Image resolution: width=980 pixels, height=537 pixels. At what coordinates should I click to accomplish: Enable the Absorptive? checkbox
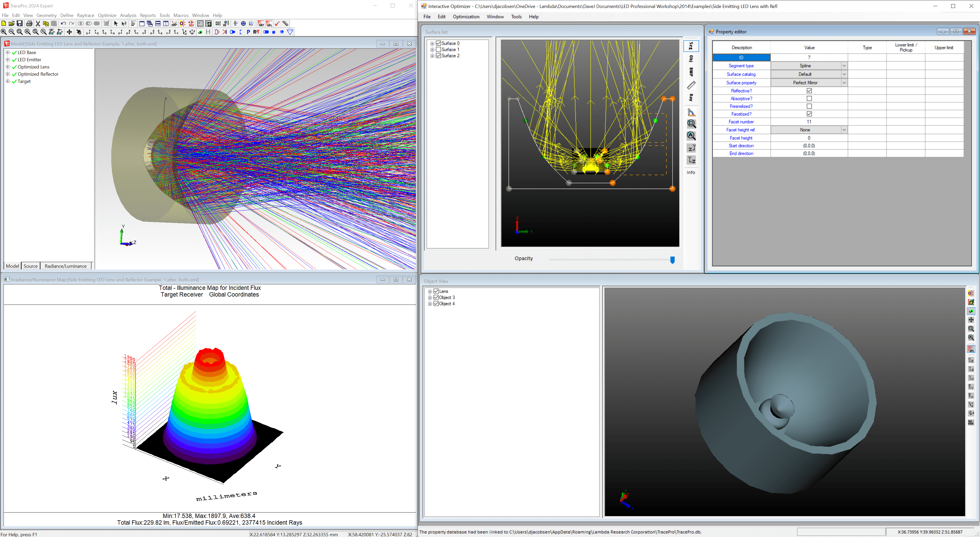pyautogui.click(x=809, y=99)
